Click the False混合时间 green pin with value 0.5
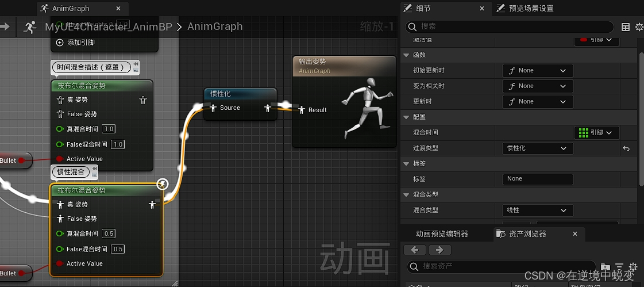 60,249
